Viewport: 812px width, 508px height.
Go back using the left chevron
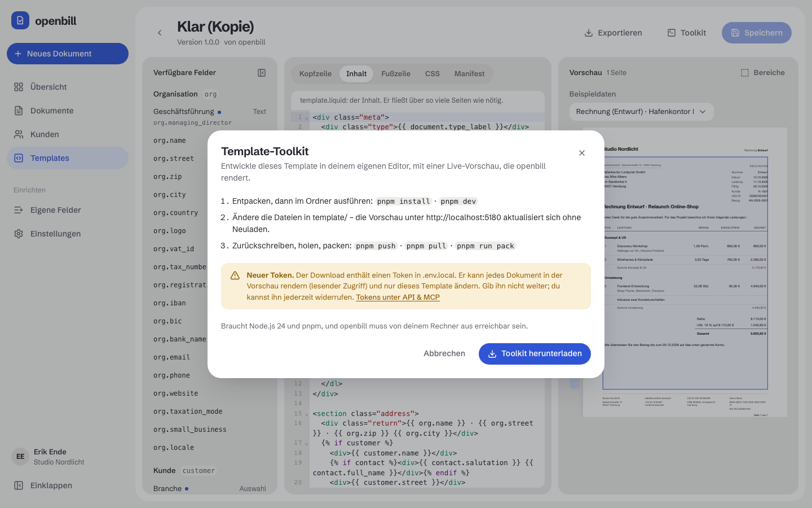pos(160,33)
